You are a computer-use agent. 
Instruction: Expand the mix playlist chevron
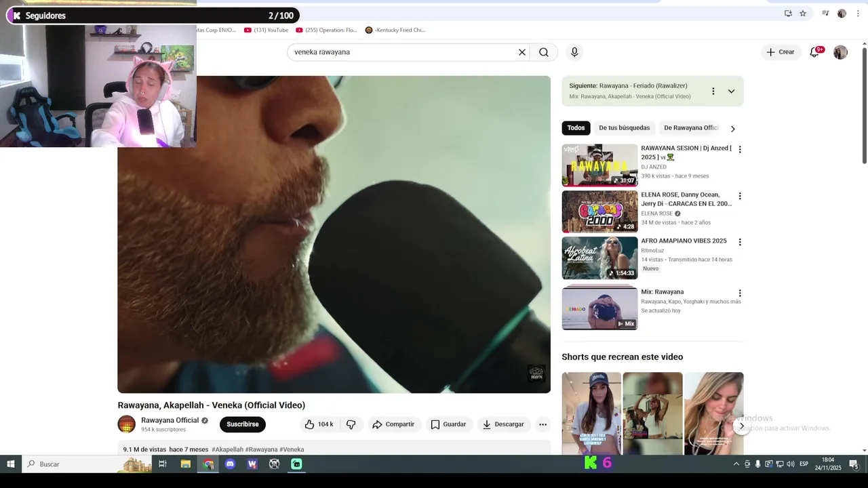point(731,91)
